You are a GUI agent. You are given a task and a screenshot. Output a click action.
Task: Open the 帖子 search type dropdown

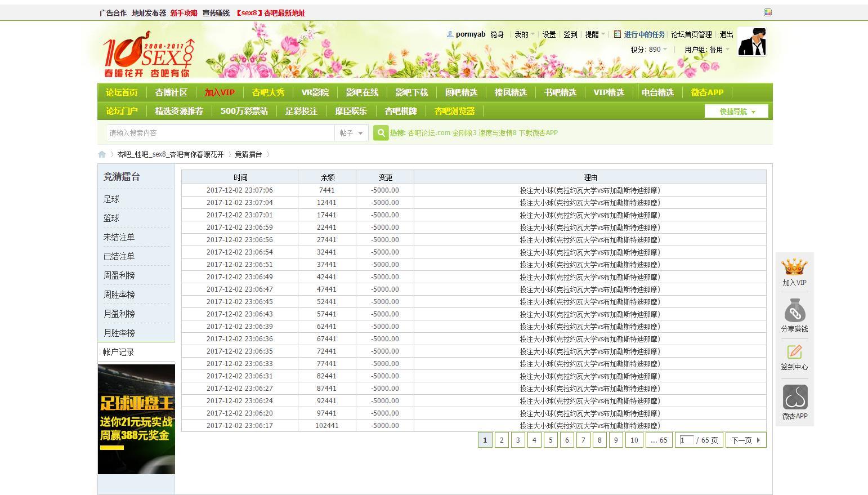point(352,133)
